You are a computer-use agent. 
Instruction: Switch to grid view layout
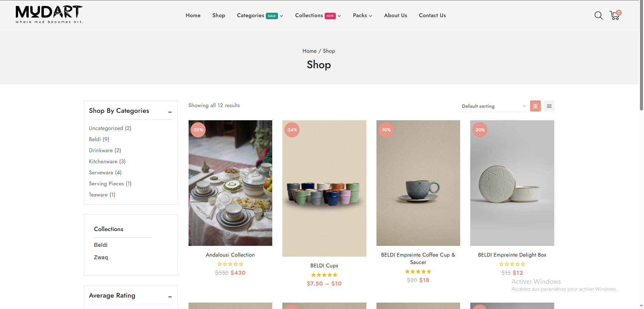(x=535, y=106)
